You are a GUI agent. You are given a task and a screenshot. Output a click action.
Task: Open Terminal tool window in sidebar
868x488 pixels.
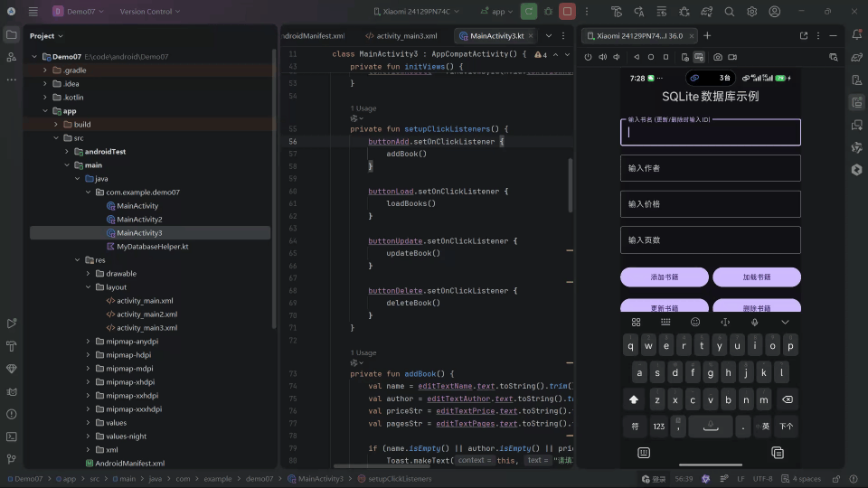11,436
